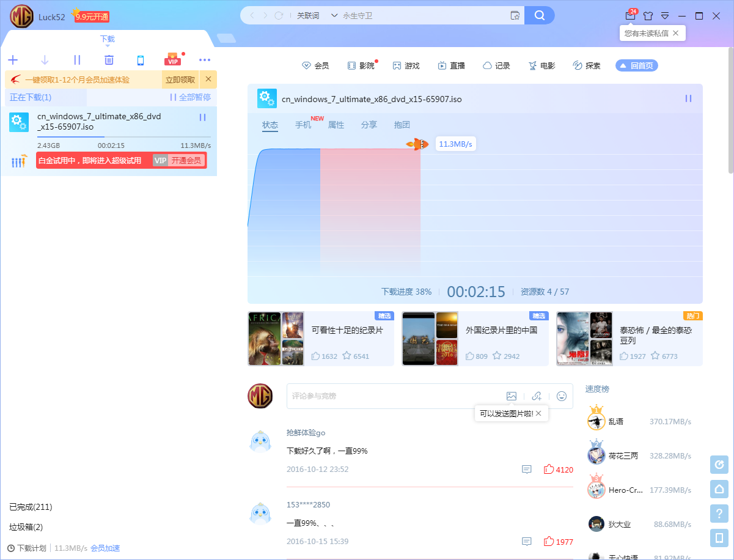Open the 影院 navigation item
The height and width of the screenshot is (560, 734).
click(x=361, y=65)
